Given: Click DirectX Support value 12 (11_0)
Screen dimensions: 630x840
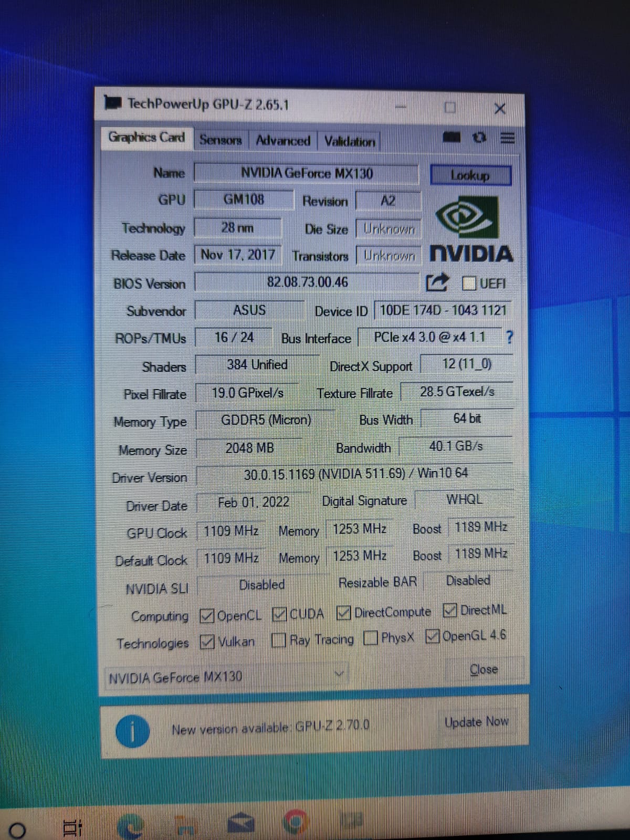Looking at the screenshot, I should coord(467,363).
